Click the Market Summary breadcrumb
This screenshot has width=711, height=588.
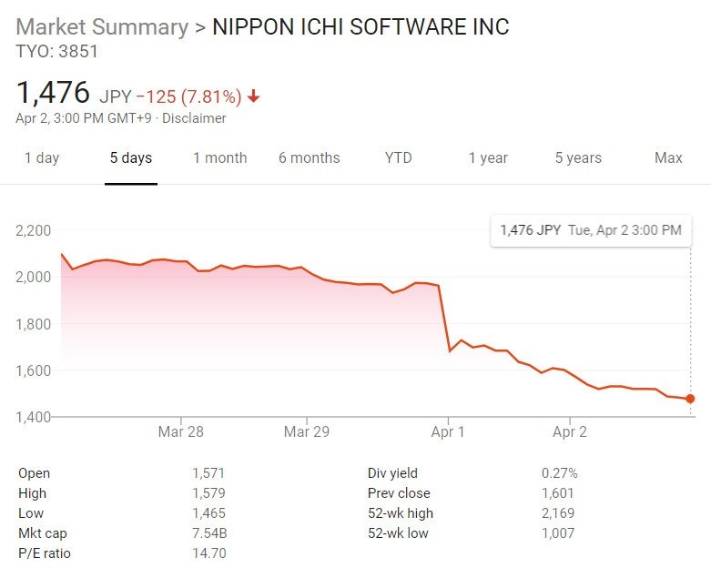click(x=102, y=26)
